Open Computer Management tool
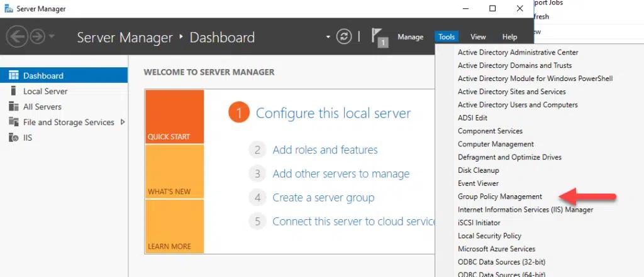The width and height of the screenshot is (644, 277). [x=496, y=144]
